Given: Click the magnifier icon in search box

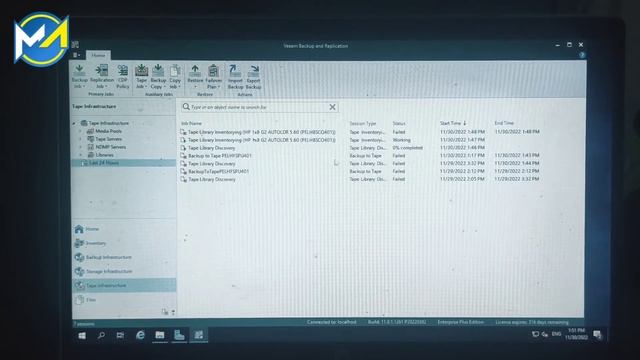Looking at the screenshot, I should click(186, 107).
